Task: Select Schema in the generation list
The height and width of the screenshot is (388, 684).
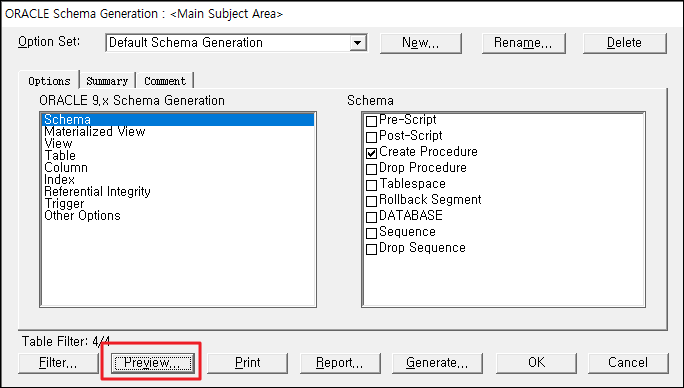Action: pyautogui.click(x=178, y=120)
